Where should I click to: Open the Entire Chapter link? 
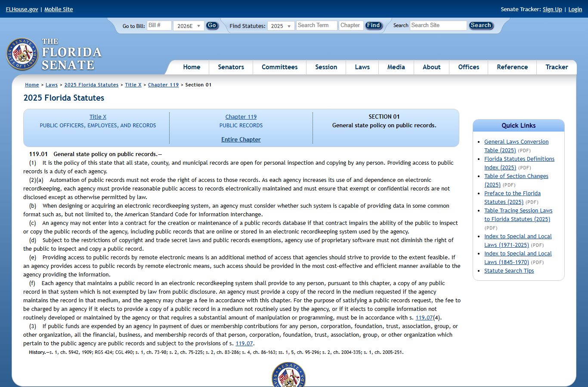point(241,140)
